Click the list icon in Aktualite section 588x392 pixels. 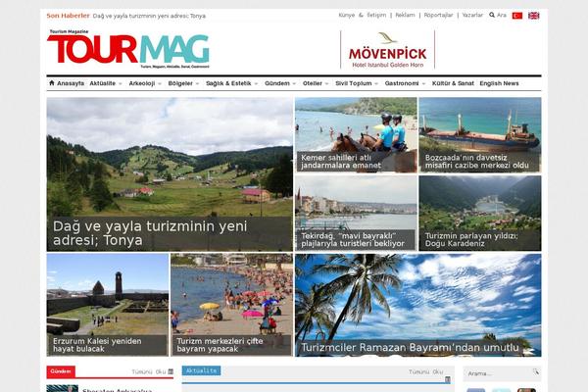click(448, 379)
